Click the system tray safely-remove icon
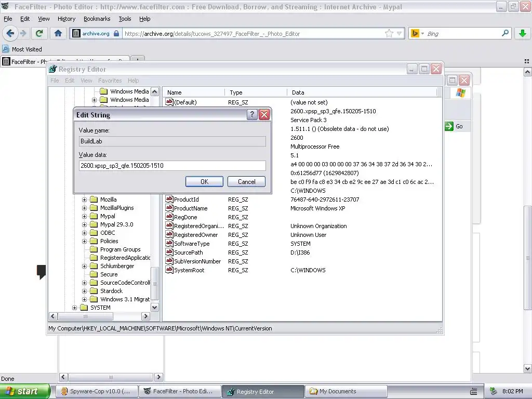Viewport: 532px width, 399px height. 493,391
